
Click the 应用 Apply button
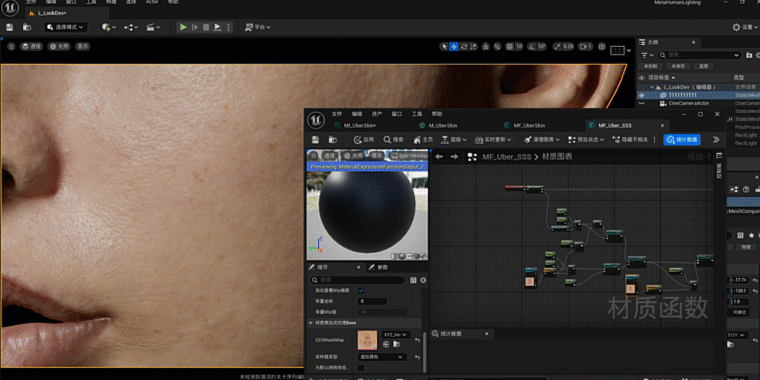pyautogui.click(x=364, y=140)
